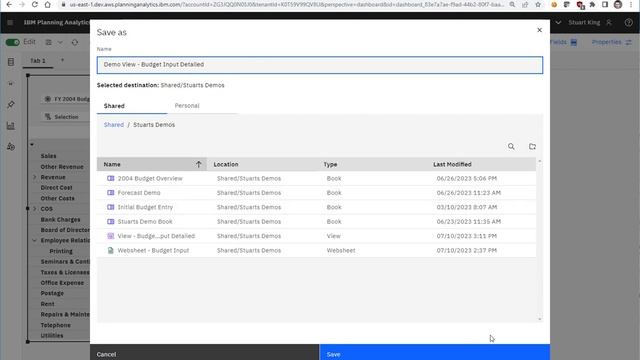
Task: Select the Stuarts Demo Book entry
Action: [316, 222]
